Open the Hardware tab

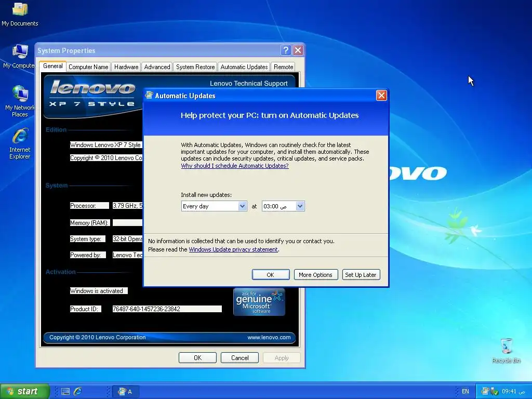(x=126, y=67)
